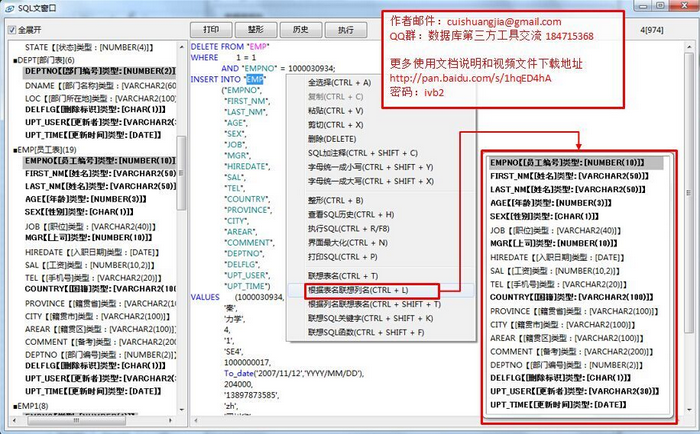Image resolution: width=700 pixels, height=434 pixels.
Task: Open SQL history with 历史 button
Action: coord(300,30)
